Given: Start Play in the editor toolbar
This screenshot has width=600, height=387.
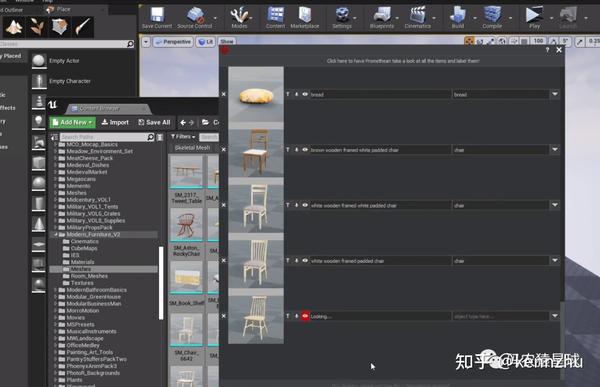Looking at the screenshot, I should (x=534, y=18).
